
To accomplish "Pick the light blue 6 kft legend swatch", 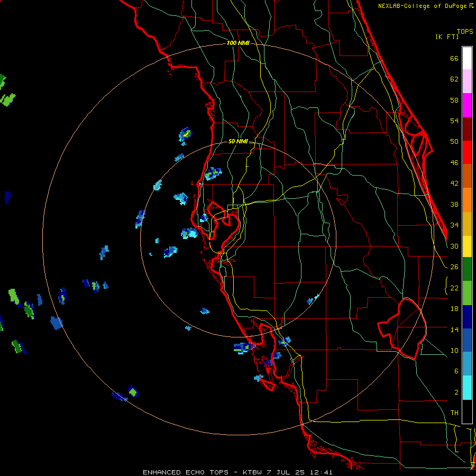I will 467,363.
